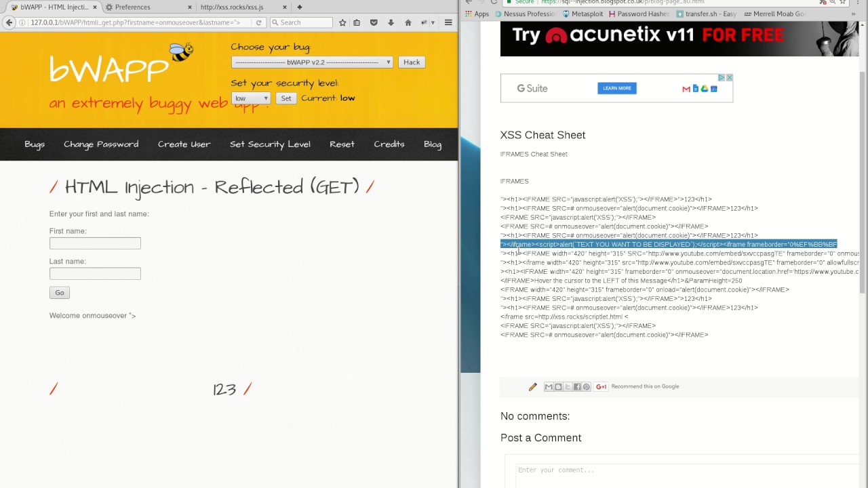The image size is (868, 488).
Task: Open Set Security Level menu item
Action: [270, 144]
